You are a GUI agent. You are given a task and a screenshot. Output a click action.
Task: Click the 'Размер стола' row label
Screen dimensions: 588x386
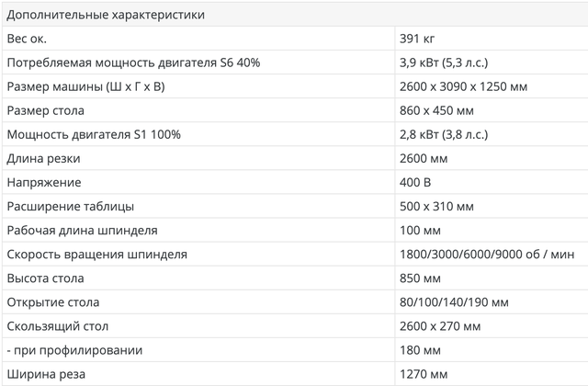click(45, 110)
